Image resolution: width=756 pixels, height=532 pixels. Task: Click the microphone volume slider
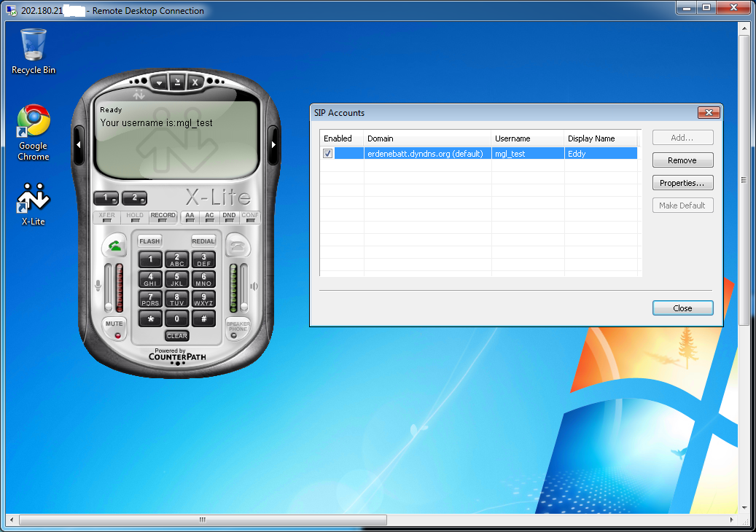pos(109,288)
